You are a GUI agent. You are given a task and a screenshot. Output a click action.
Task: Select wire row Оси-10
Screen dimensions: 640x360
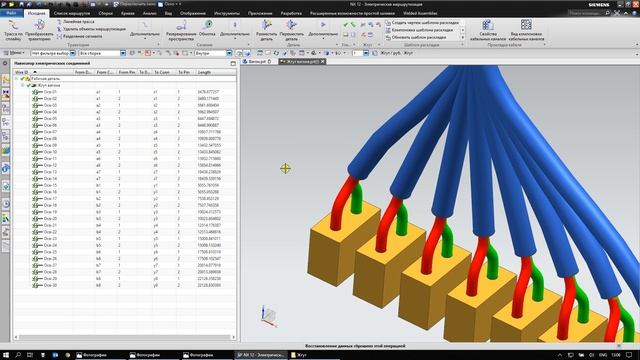click(x=124, y=152)
